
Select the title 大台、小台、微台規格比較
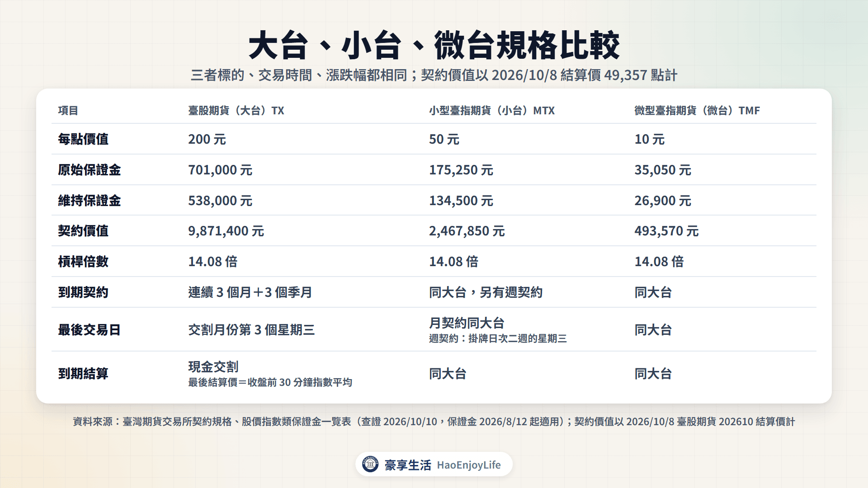[434, 46]
